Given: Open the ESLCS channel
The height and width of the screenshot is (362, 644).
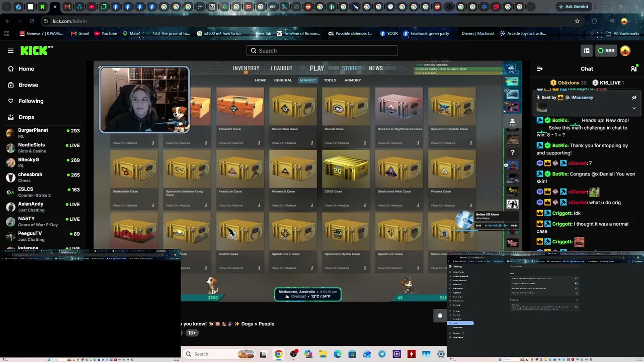Looking at the screenshot, I should [x=43, y=192].
